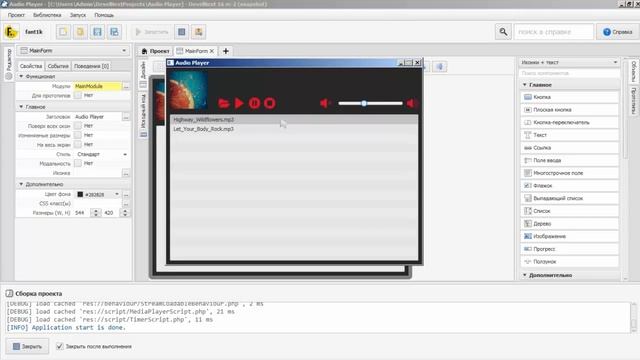This screenshot has height=360, width=640.
Task: Toggle the Изменяемые размеры checkbox
Action: click(x=78, y=135)
